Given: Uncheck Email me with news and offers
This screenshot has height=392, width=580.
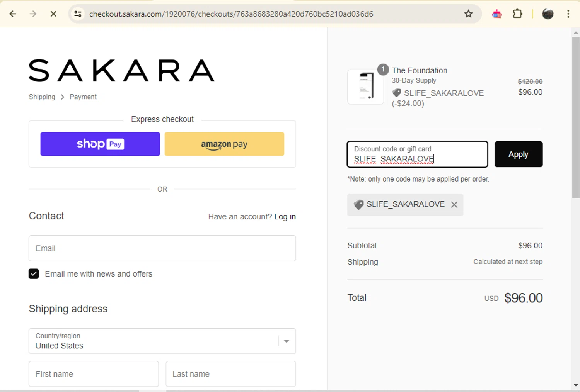Looking at the screenshot, I should click(x=34, y=274).
